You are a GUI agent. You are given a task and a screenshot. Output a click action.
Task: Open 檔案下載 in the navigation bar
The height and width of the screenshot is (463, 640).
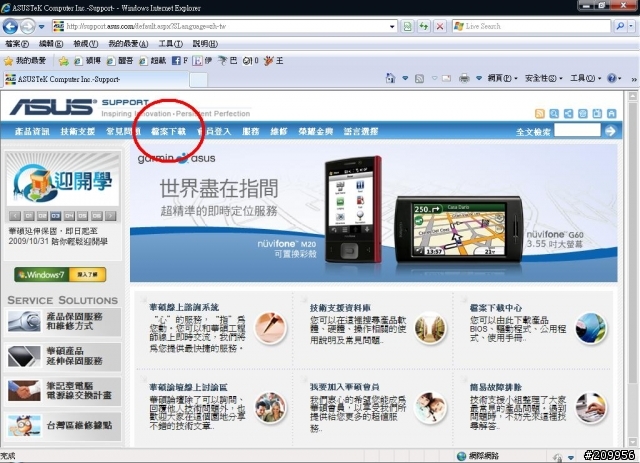click(x=168, y=131)
